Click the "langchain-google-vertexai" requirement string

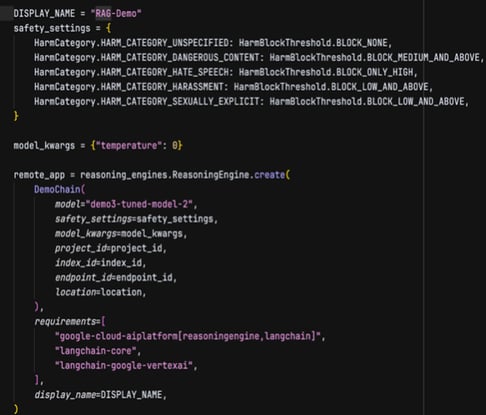pos(124,366)
